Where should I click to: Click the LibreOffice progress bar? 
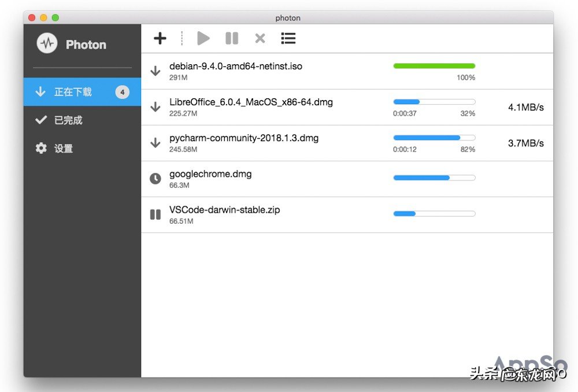[x=434, y=102]
